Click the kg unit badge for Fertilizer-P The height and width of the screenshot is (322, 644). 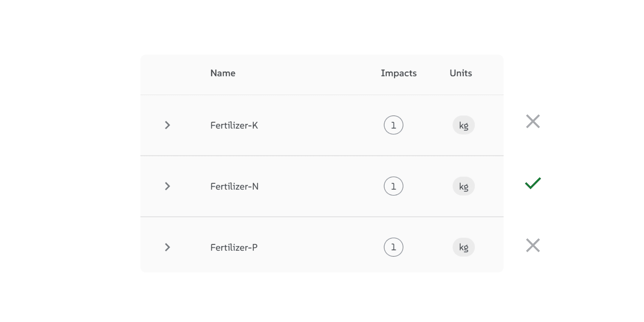pos(464,247)
